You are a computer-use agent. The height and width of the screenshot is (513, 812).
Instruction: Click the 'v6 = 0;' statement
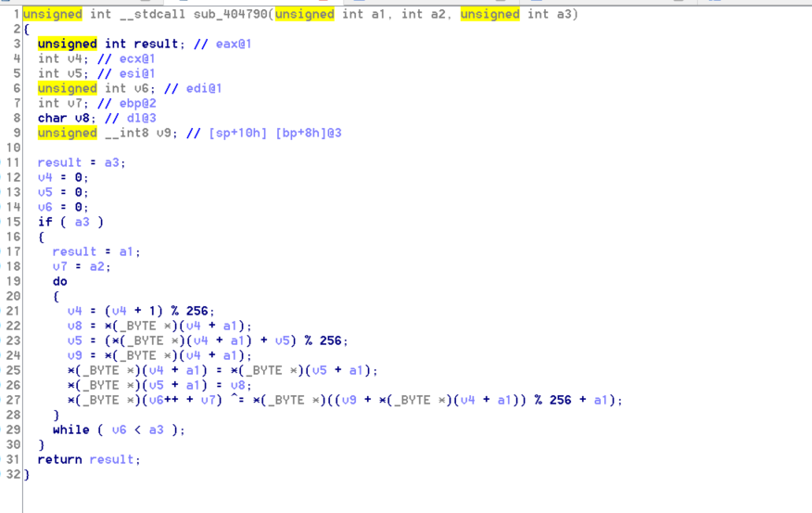[63, 207]
